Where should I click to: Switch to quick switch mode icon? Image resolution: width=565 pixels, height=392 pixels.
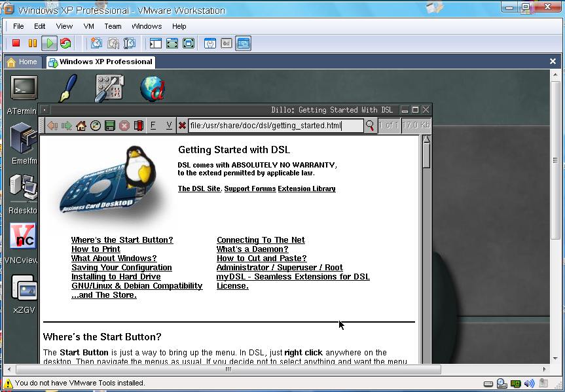(172, 44)
